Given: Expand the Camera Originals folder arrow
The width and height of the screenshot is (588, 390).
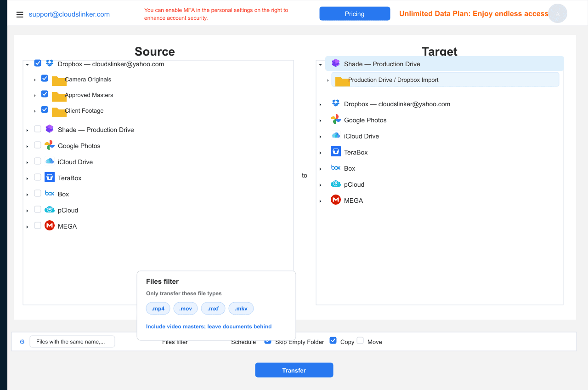Looking at the screenshot, I should pyautogui.click(x=35, y=80).
